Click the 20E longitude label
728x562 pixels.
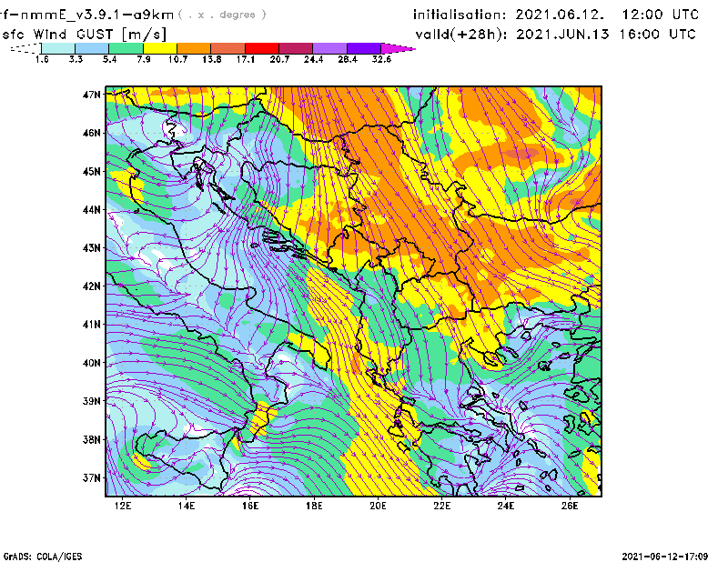tap(378, 506)
